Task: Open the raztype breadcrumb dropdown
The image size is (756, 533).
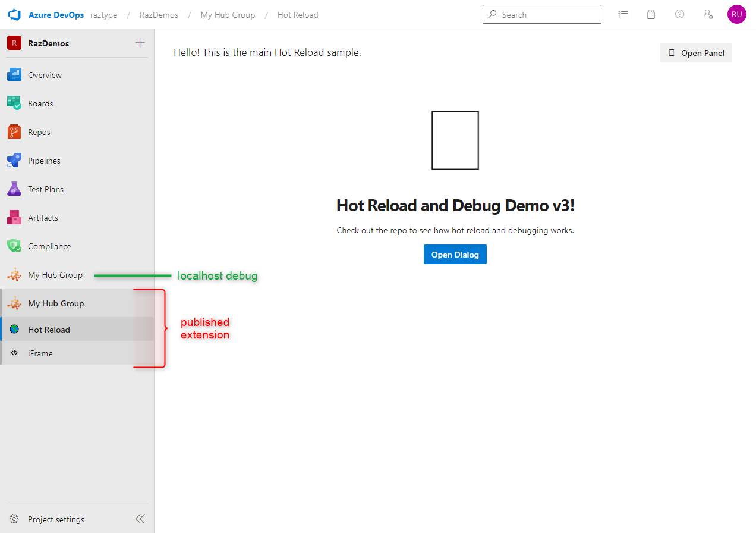Action: click(x=104, y=14)
